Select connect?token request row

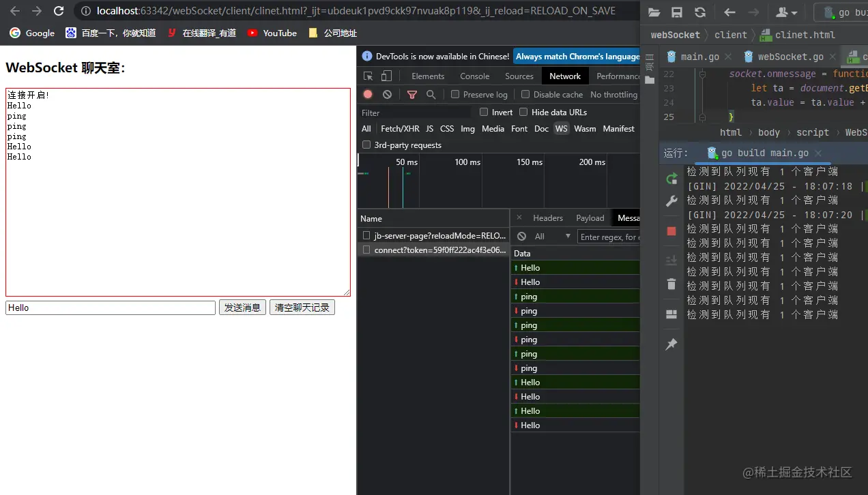click(x=433, y=250)
